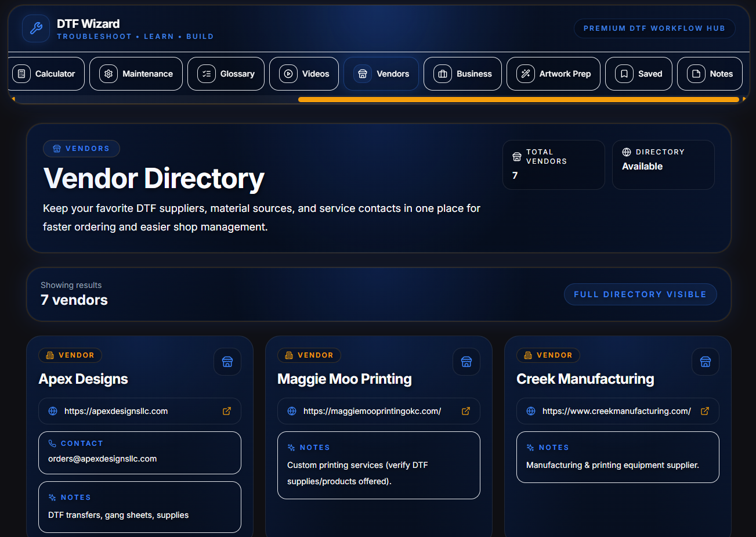Click storefront icon on Creek Manufacturing card
This screenshot has height=537, width=756.
click(x=706, y=362)
